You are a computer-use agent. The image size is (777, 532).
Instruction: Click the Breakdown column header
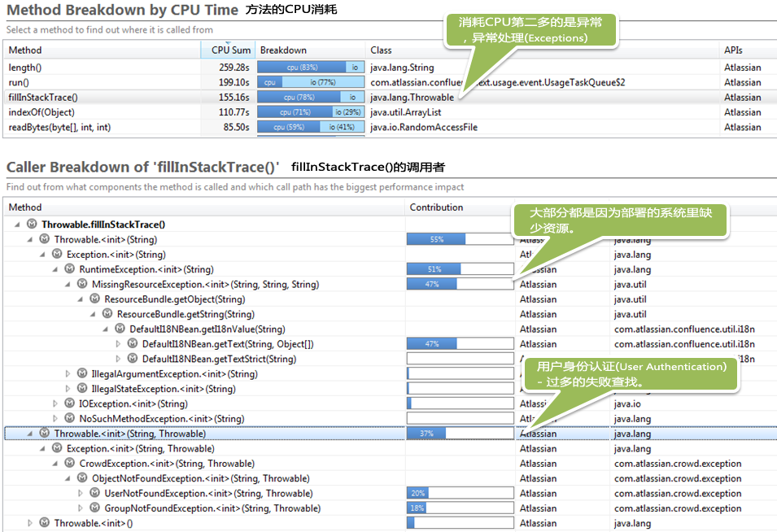click(x=311, y=50)
